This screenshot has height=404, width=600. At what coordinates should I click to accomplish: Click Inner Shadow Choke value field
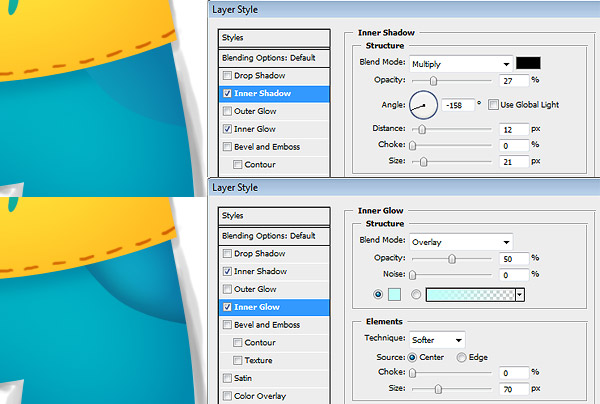[x=514, y=146]
